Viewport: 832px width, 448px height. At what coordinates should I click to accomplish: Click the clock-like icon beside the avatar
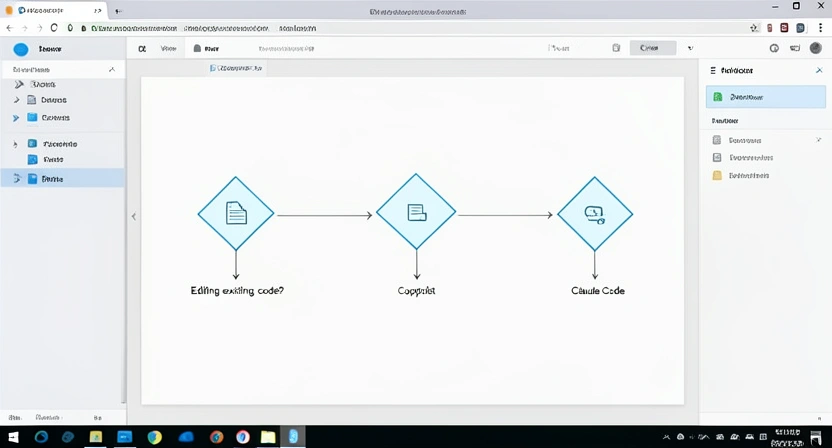coord(774,48)
